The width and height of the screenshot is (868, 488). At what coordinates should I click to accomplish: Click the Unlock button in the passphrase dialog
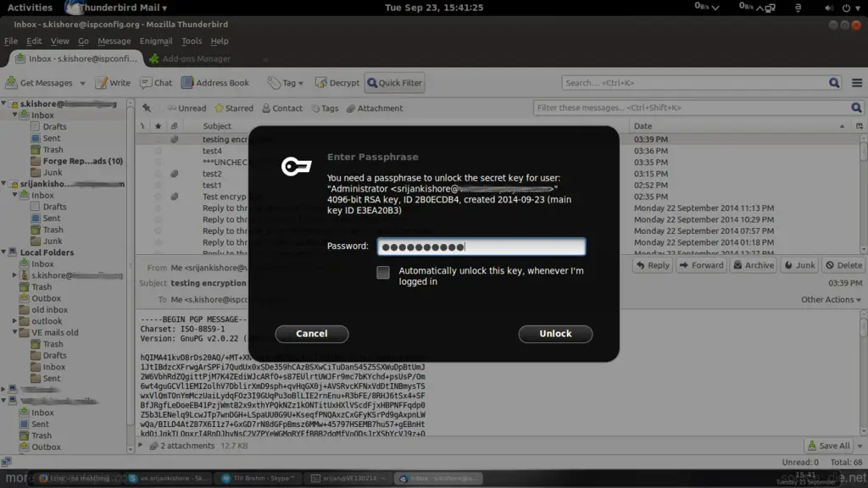[x=555, y=334]
